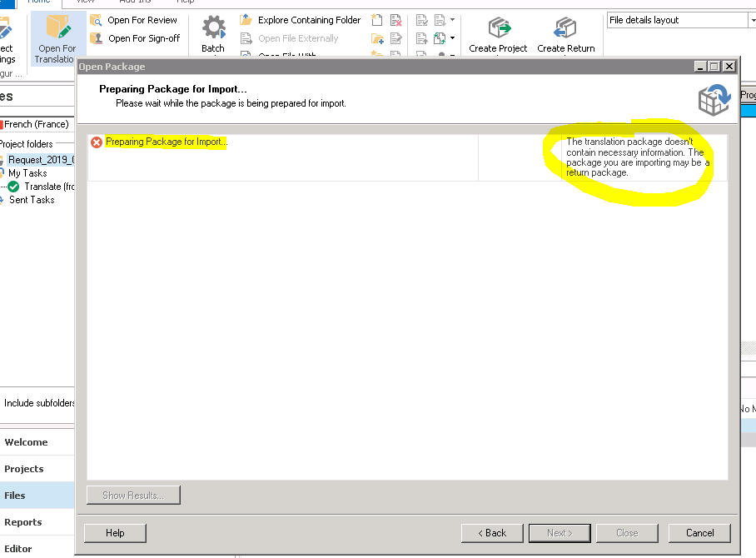Click the Back button in dialog
Viewport: 756px width, 558px height.
coord(491,533)
